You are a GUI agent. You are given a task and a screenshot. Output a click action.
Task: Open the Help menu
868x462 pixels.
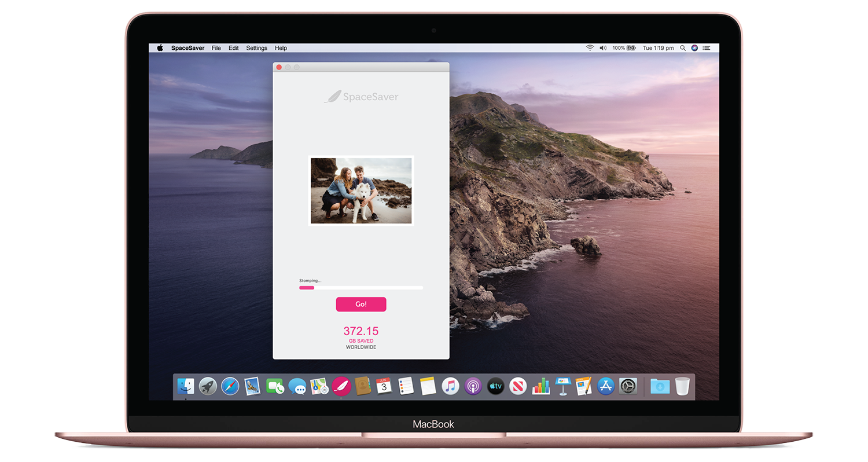click(x=281, y=48)
